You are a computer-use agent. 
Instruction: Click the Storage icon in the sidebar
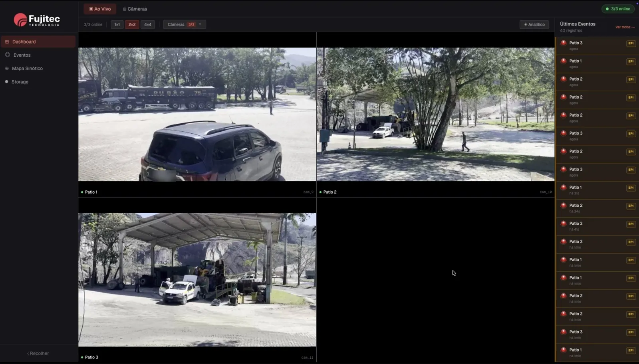click(6, 82)
